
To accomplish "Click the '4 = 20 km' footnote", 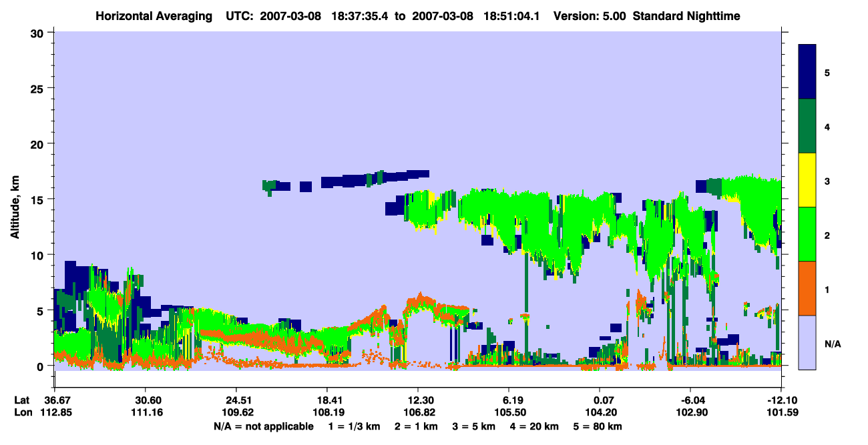I will pos(535,426).
